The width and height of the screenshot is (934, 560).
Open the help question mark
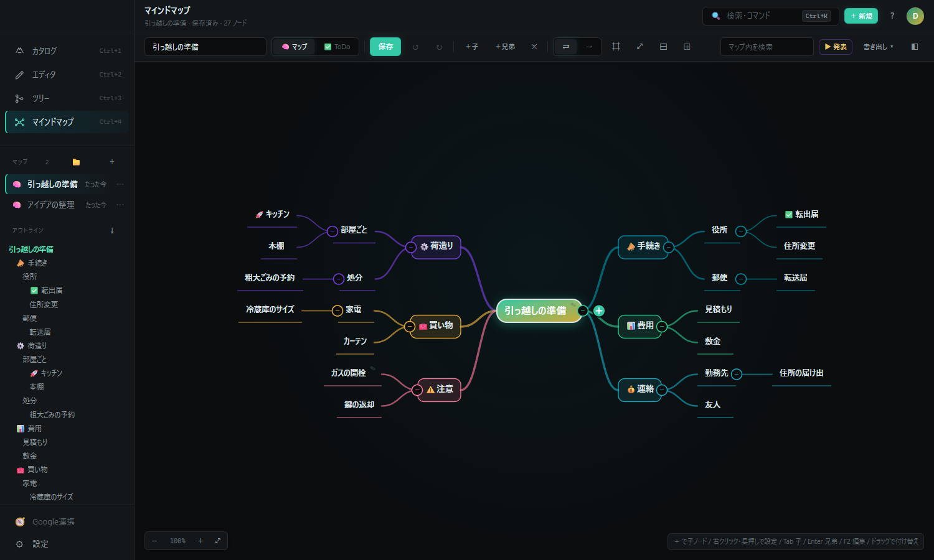(892, 16)
